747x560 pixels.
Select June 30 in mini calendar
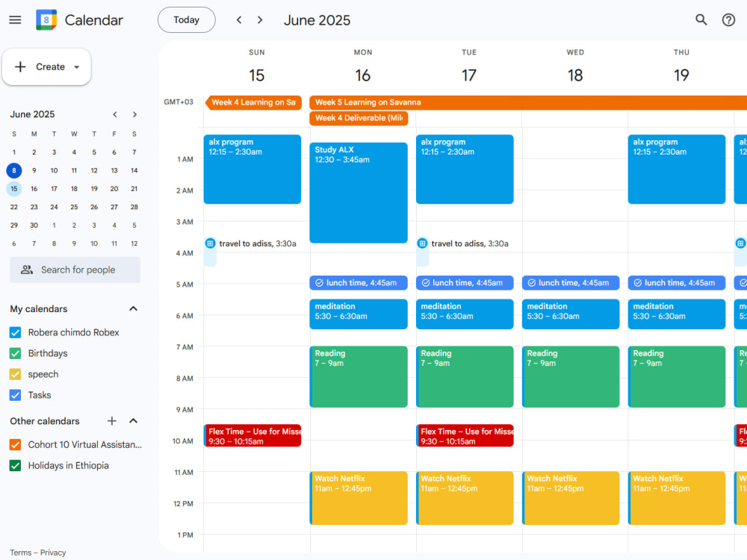coord(34,225)
